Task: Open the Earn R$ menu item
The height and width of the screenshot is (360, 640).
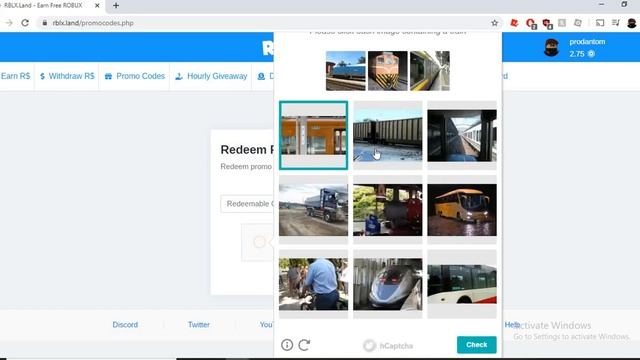Action: point(16,76)
